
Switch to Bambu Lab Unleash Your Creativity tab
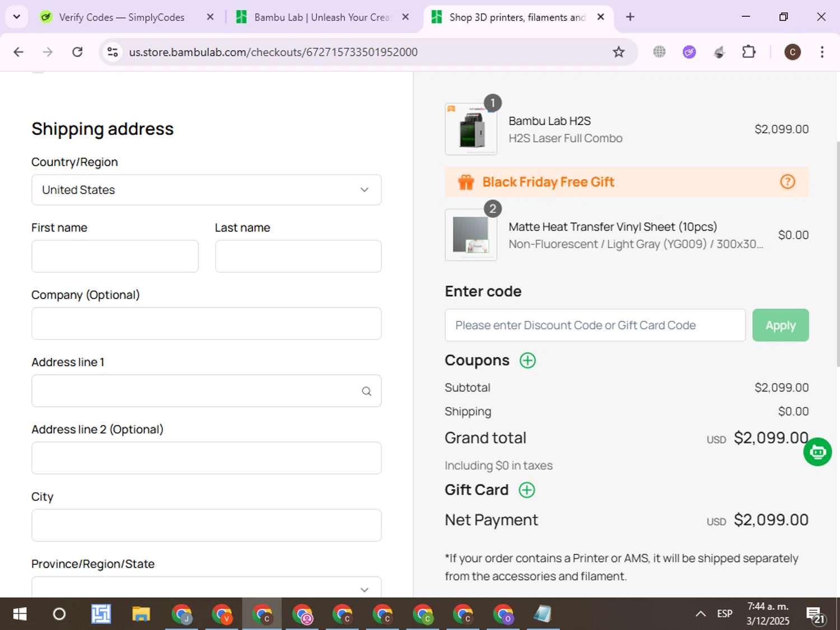click(321, 17)
